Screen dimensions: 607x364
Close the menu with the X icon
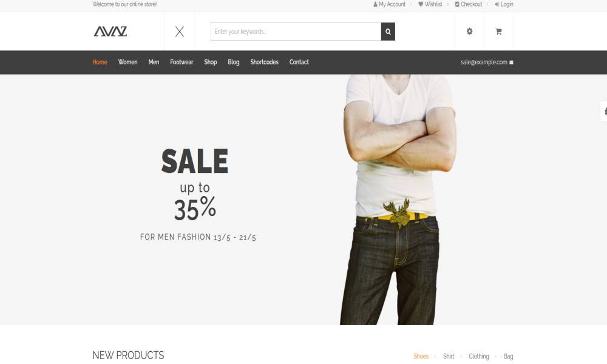tap(180, 32)
